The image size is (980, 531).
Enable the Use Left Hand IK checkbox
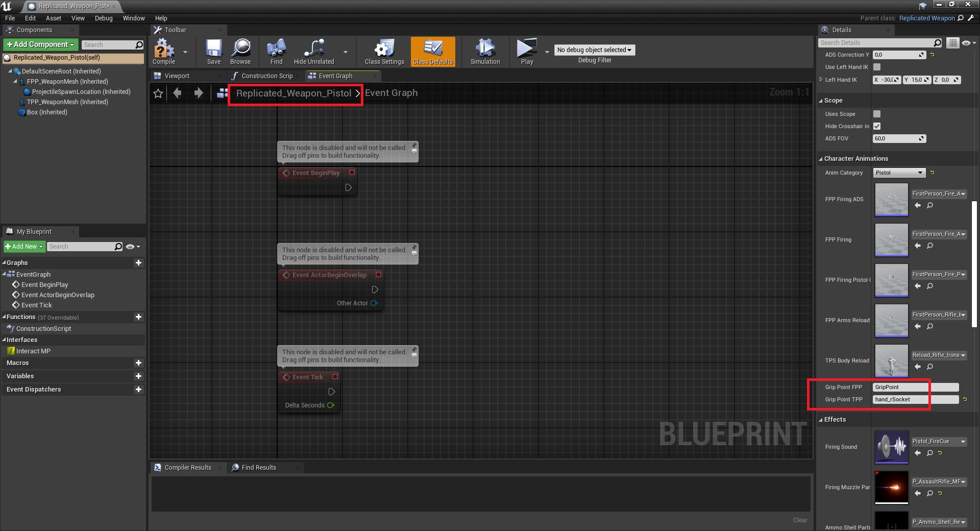[x=877, y=67]
